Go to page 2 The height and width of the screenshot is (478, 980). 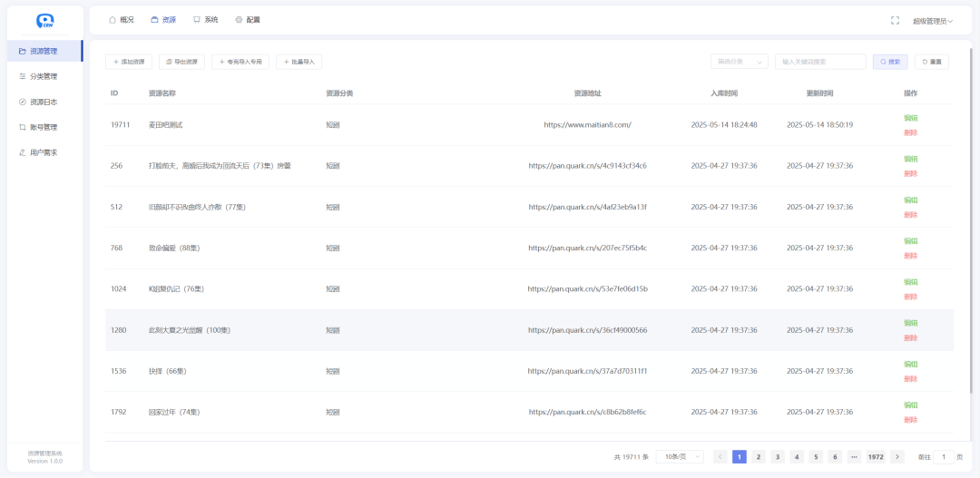(758, 457)
